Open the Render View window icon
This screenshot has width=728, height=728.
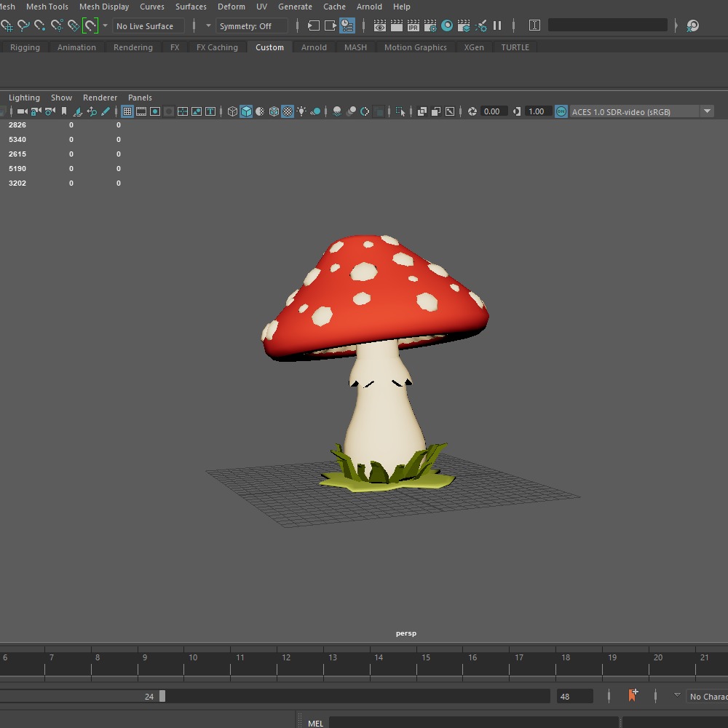pyautogui.click(x=380, y=25)
